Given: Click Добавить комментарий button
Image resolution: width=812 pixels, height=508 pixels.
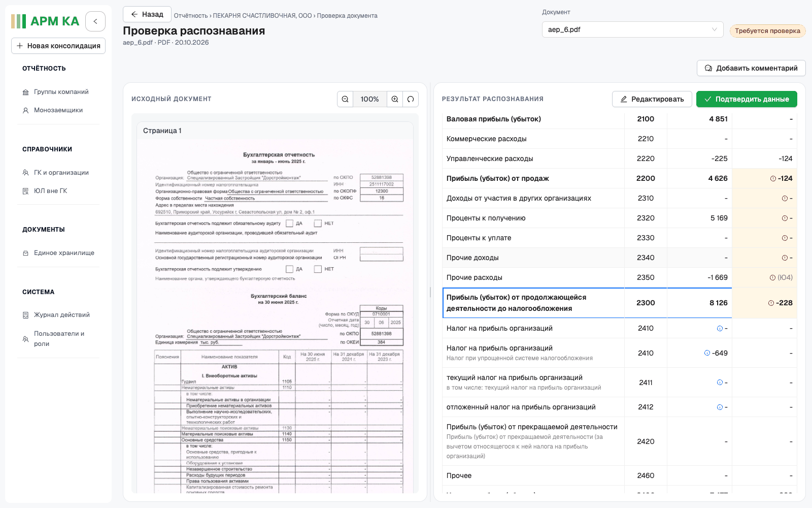Looking at the screenshot, I should [751, 68].
